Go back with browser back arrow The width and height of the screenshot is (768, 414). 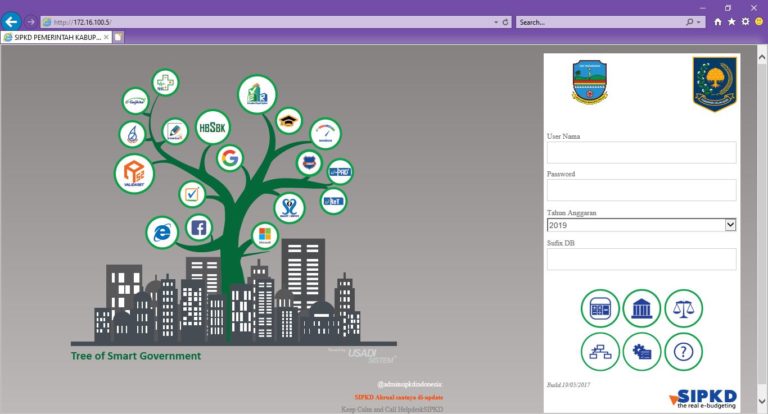(11, 22)
